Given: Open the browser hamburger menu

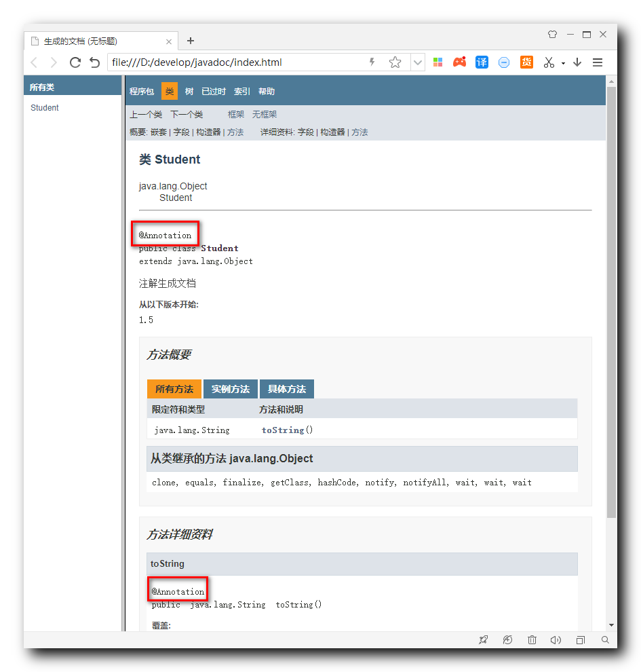Looking at the screenshot, I should 598,62.
